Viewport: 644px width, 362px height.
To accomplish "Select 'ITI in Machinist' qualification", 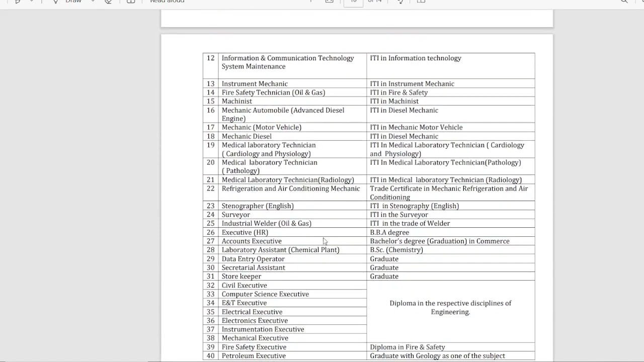I will pos(394,101).
